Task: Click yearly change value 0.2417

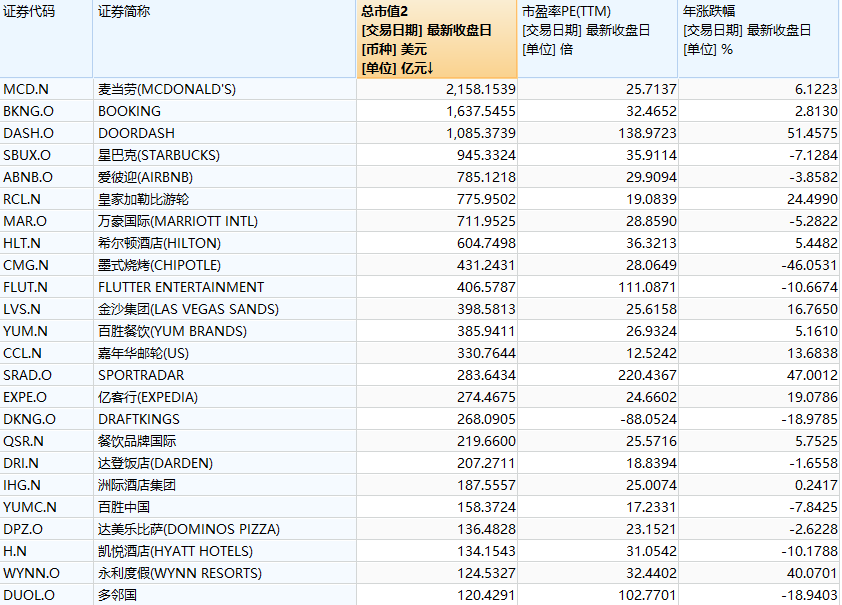Action: click(x=816, y=485)
